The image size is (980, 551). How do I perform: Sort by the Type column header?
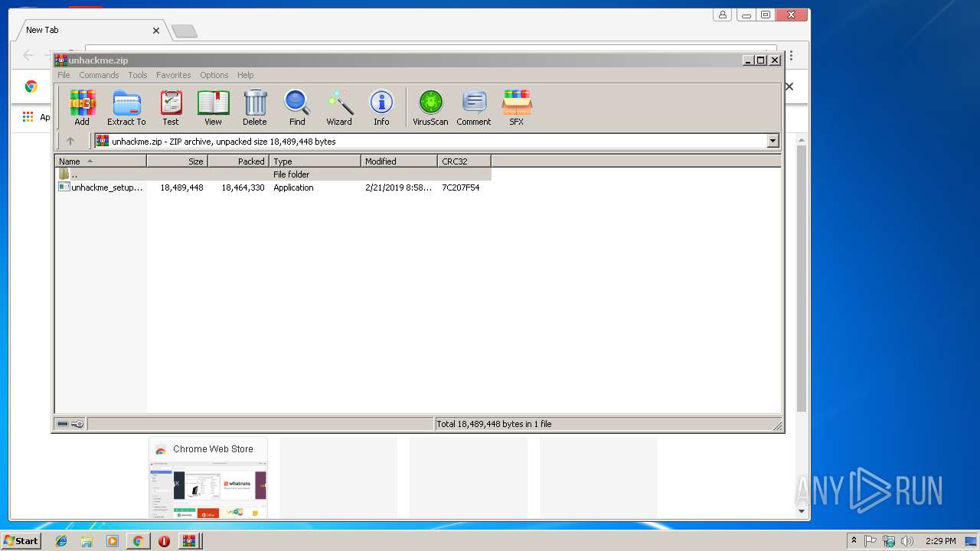315,161
